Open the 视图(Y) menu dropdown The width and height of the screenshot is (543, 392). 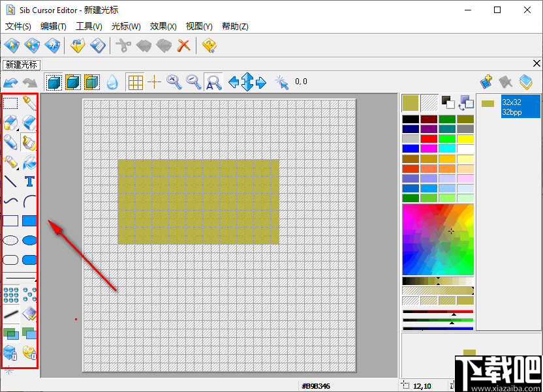199,26
